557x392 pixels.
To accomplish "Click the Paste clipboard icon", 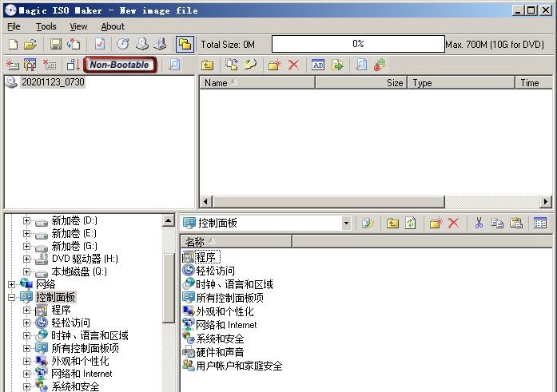I will (x=515, y=223).
